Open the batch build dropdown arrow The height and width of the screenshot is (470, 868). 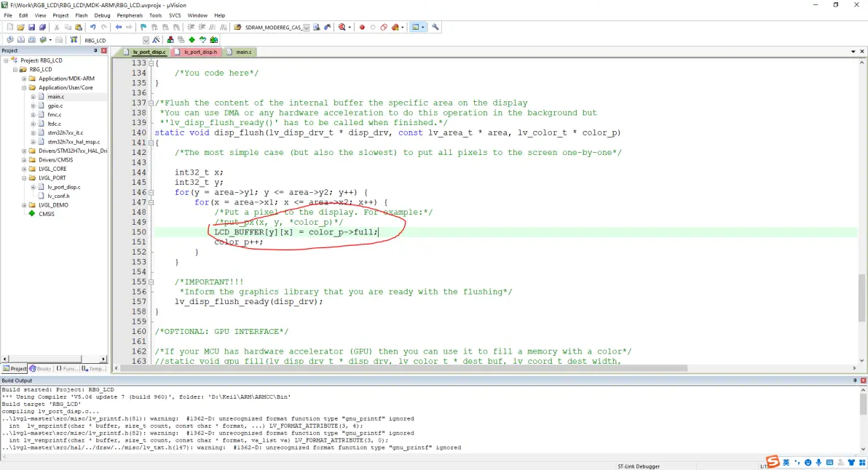(x=50, y=40)
